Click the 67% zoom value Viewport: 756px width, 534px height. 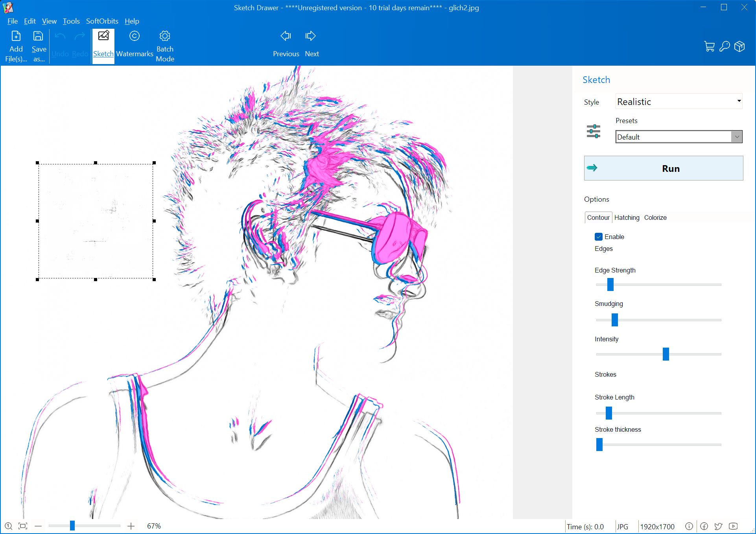click(x=154, y=526)
